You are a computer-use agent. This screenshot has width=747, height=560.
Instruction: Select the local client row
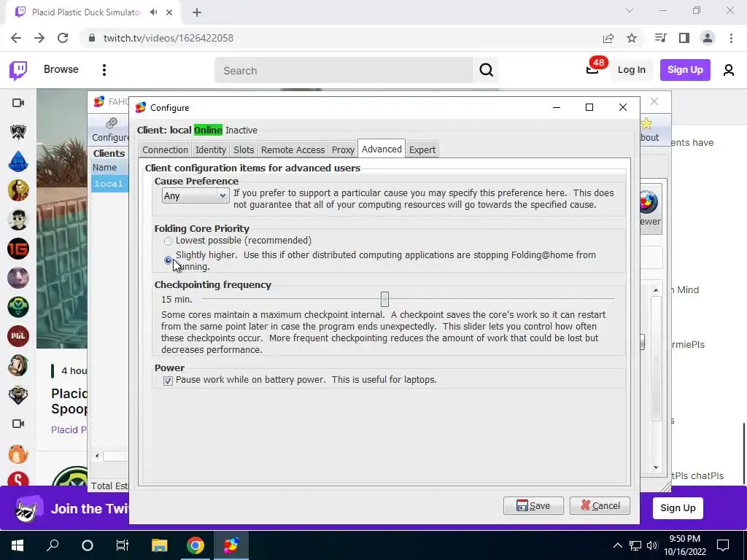point(109,184)
